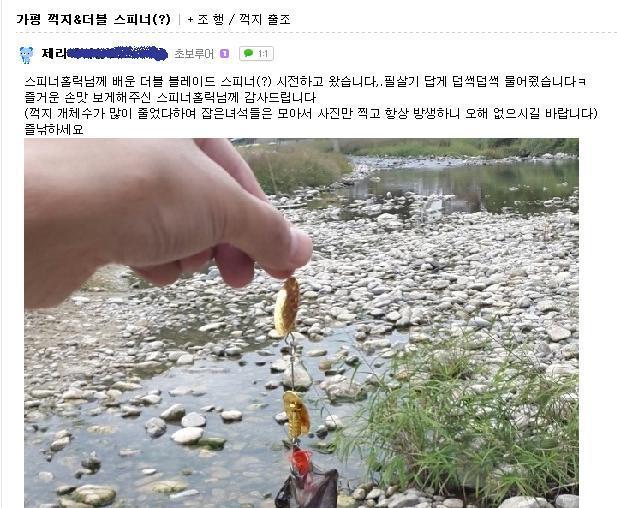Open the riverside fishing photo
Viewport: 617px width, 508px height.
301,323
